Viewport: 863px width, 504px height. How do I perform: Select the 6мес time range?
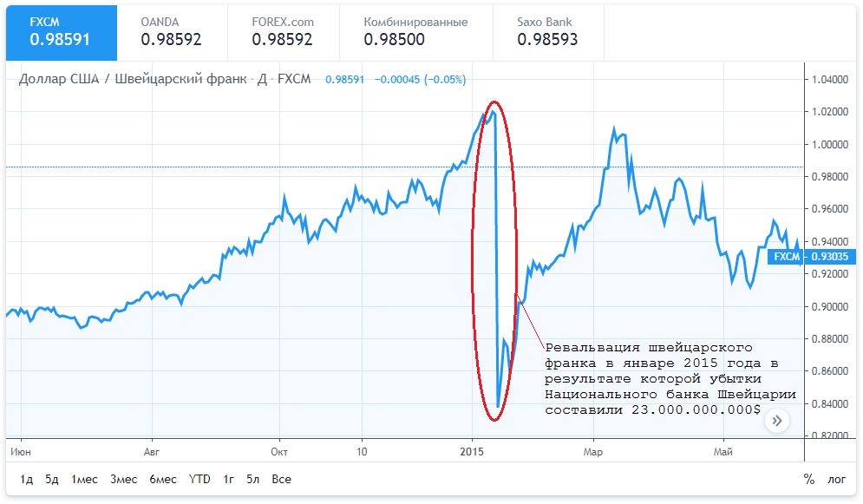[163, 479]
